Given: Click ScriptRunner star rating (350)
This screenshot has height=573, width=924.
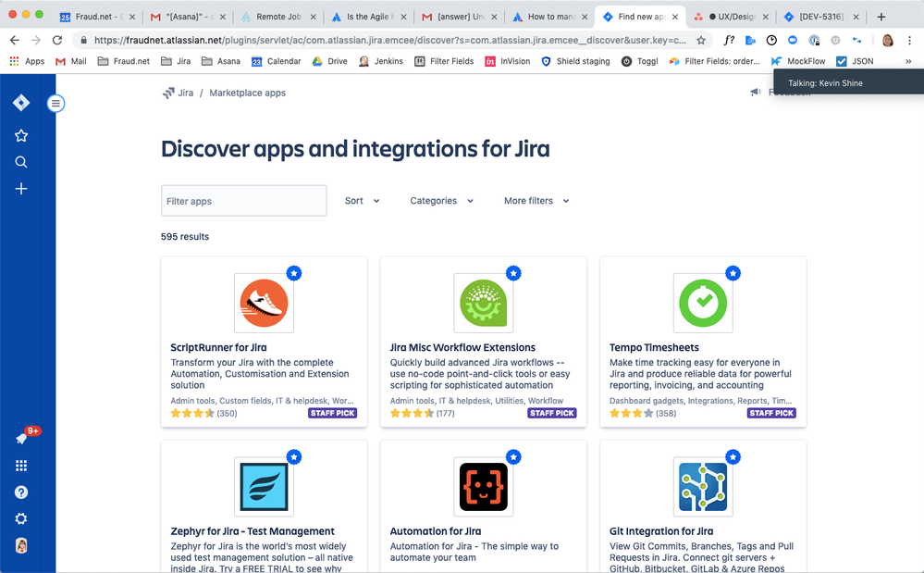Looking at the screenshot, I should pyautogui.click(x=203, y=413).
